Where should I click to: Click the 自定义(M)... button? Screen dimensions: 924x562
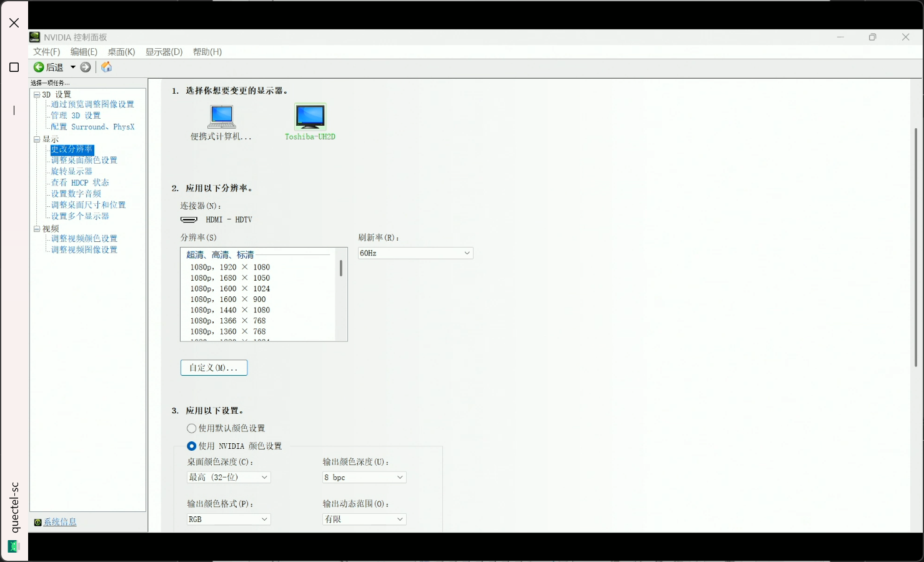214,368
